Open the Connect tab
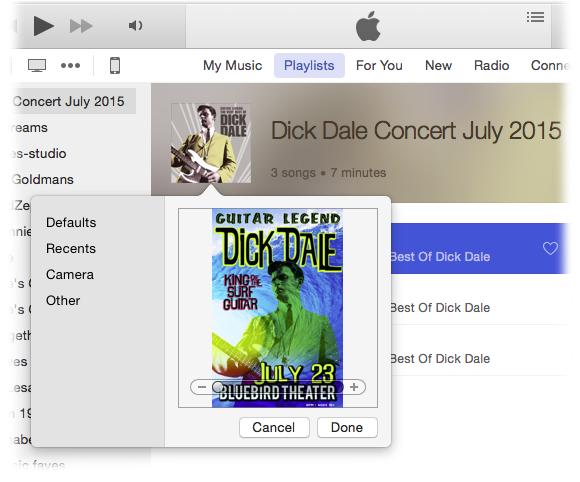 (551, 65)
